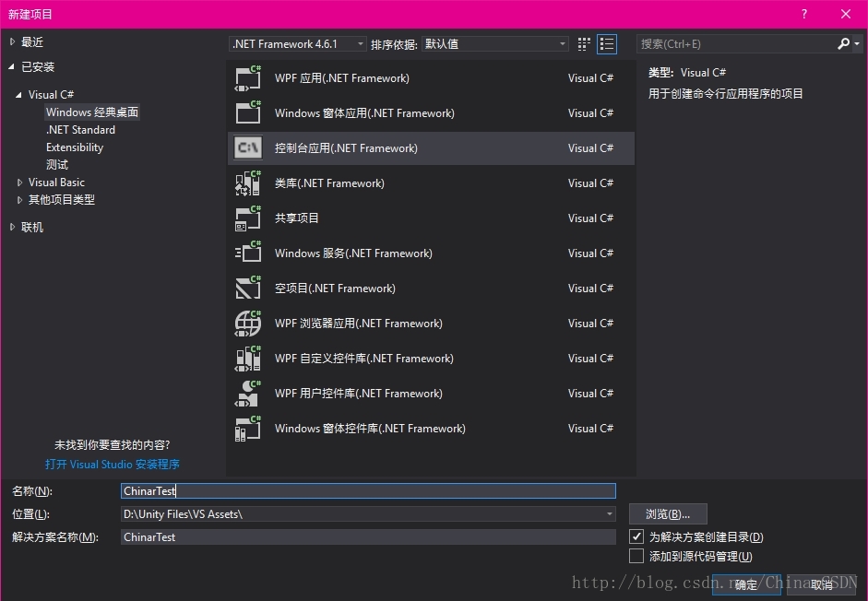Select the WPF 浏览器应用 globe icon
Image resolution: width=868 pixels, height=601 pixels.
248,324
